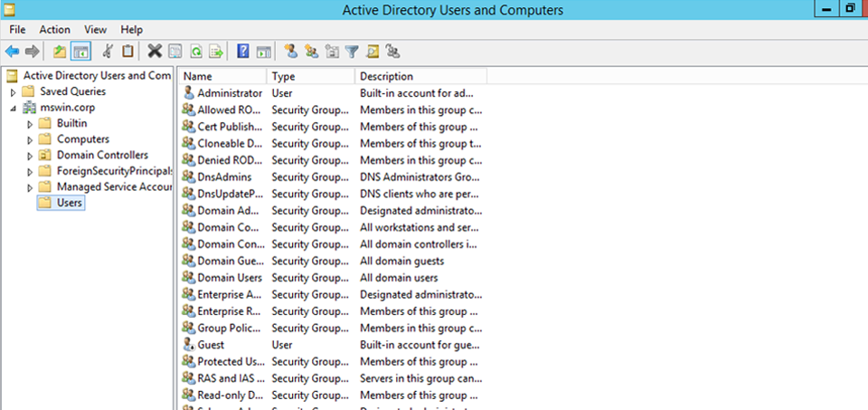Image resolution: width=868 pixels, height=410 pixels.
Task: Expand the Domain Controllers node
Action: 30,156
